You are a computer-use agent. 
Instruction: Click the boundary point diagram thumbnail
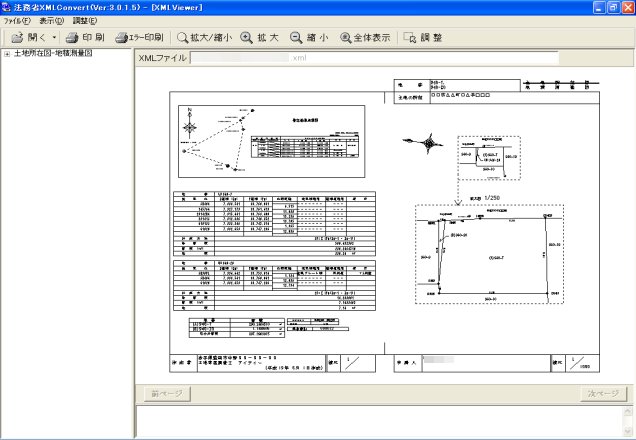tap(271, 142)
